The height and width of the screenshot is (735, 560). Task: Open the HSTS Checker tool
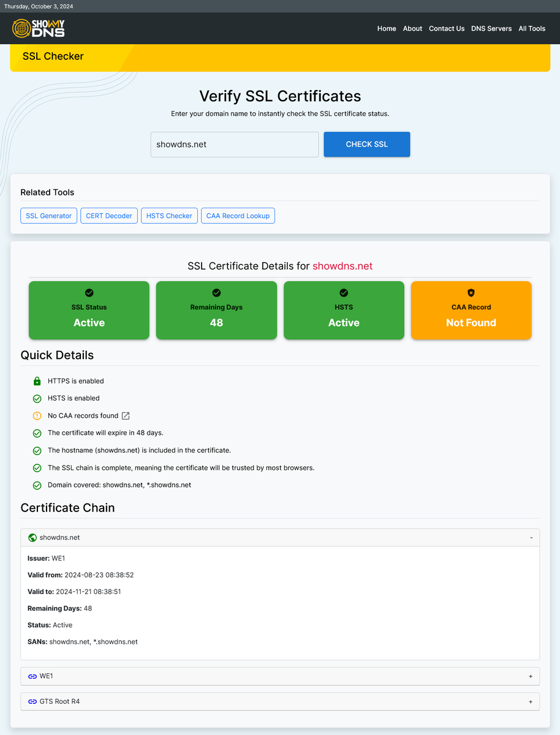tap(169, 216)
